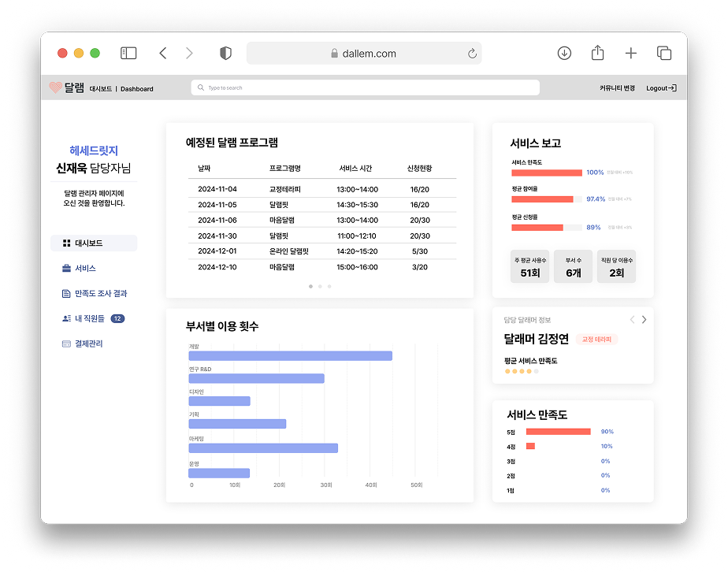The width and height of the screenshot is (728, 572).
Task: Click the star rating under 평균 서비스 만족도
Action: (x=522, y=371)
